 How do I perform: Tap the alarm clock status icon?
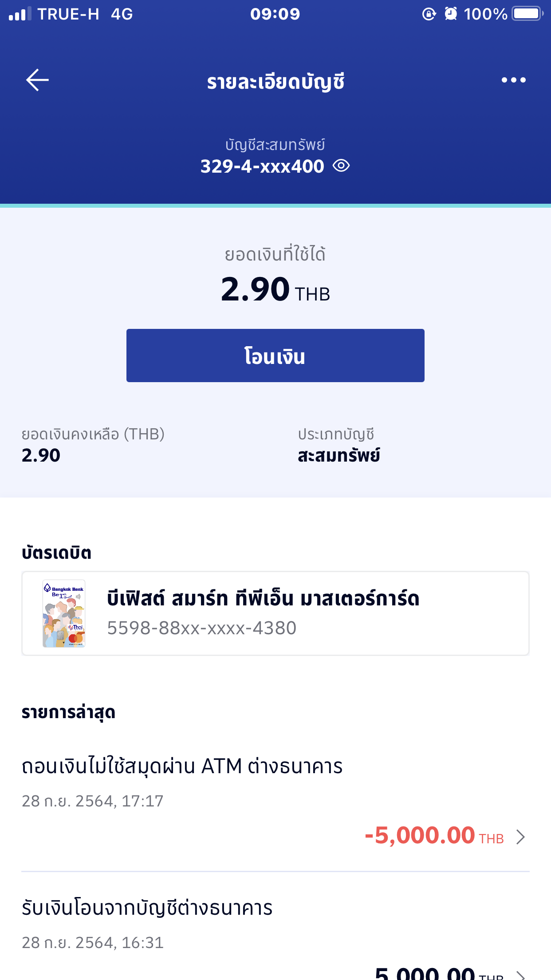tap(451, 14)
